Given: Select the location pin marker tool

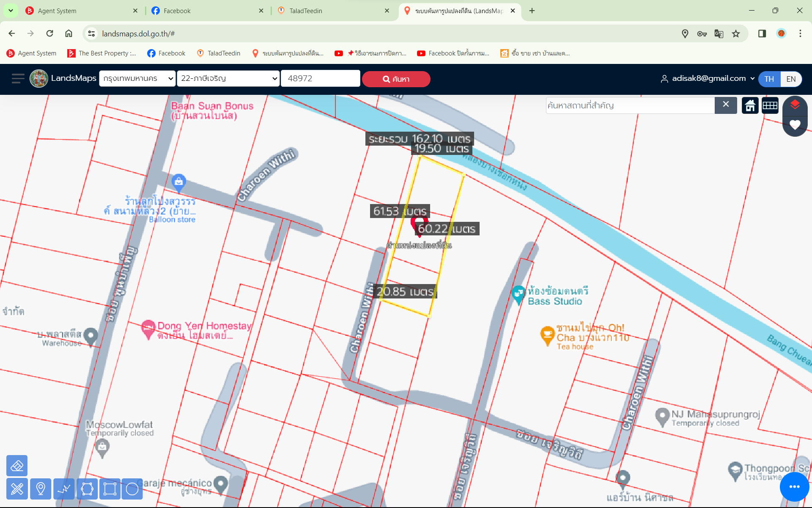Looking at the screenshot, I should point(41,489).
